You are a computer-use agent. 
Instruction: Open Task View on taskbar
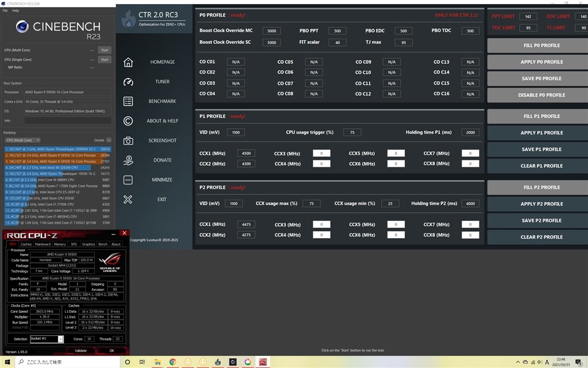point(142,362)
